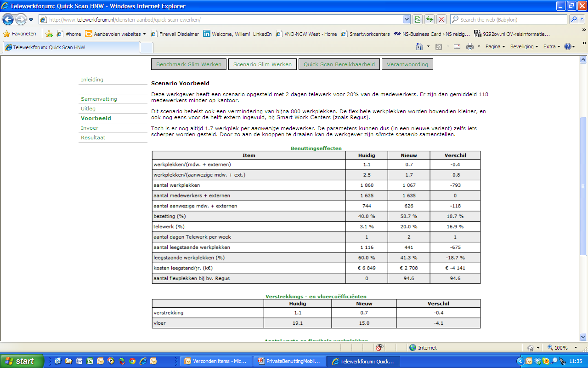Launch Word from the quick launch bar
Screen dimensions: 588x368
coord(79,361)
